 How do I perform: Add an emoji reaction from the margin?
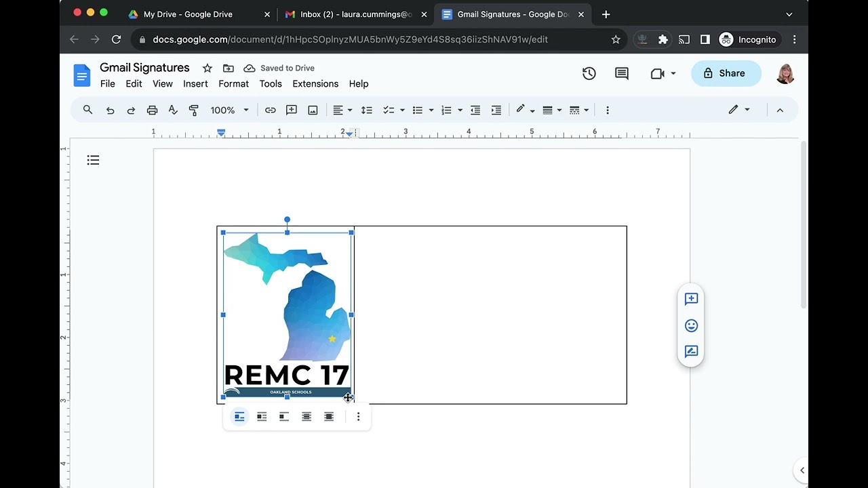click(691, 325)
